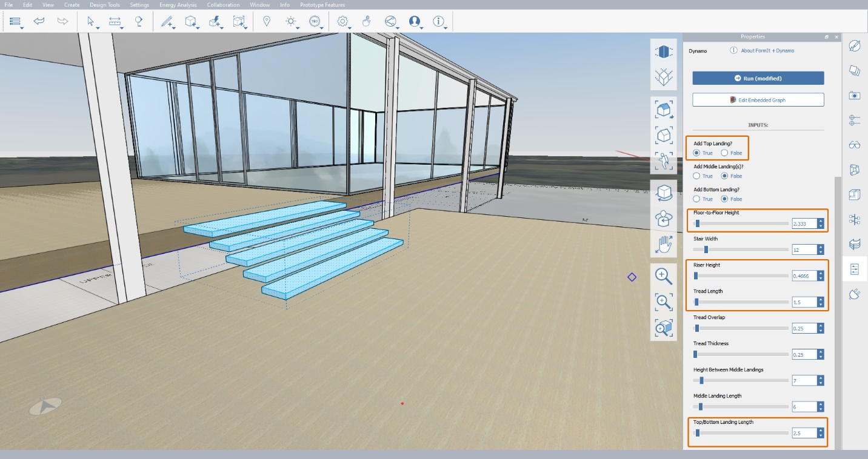Set Add Bottom Landing to True
Viewport: 868px width, 459px height.
697,199
